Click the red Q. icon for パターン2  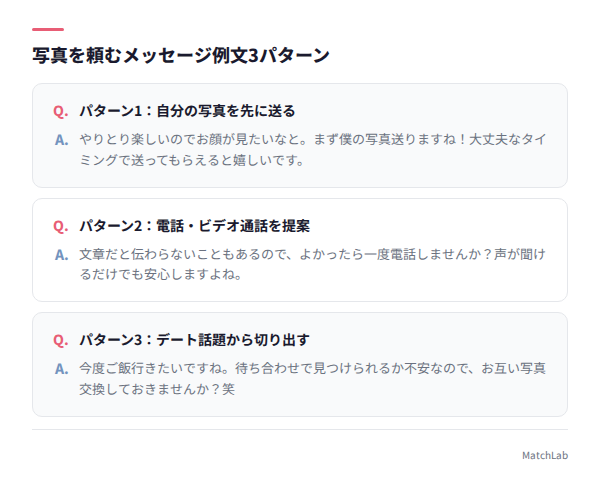click(x=60, y=226)
